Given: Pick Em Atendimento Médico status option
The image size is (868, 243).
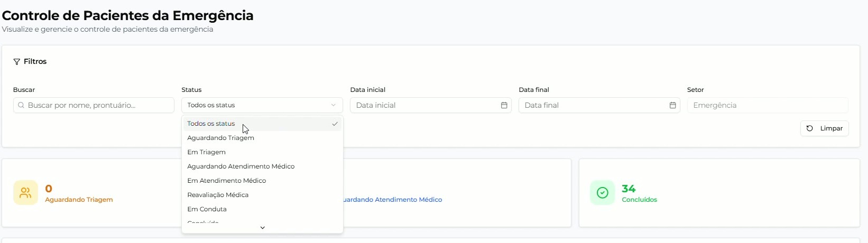Looking at the screenshot, I should (x=262, y=181).
